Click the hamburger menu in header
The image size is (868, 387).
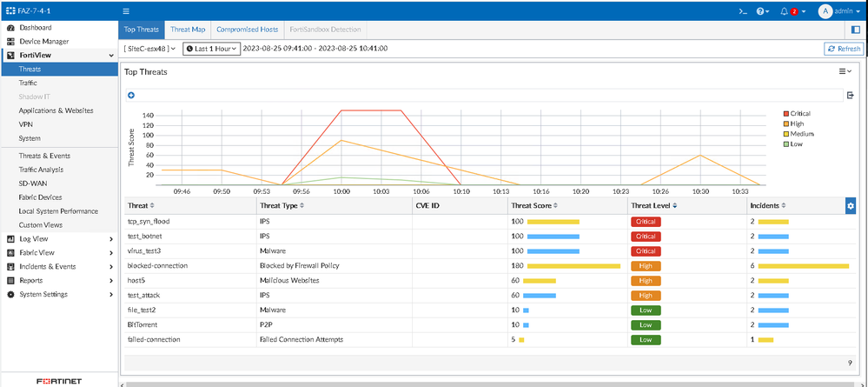click(126, 11)
